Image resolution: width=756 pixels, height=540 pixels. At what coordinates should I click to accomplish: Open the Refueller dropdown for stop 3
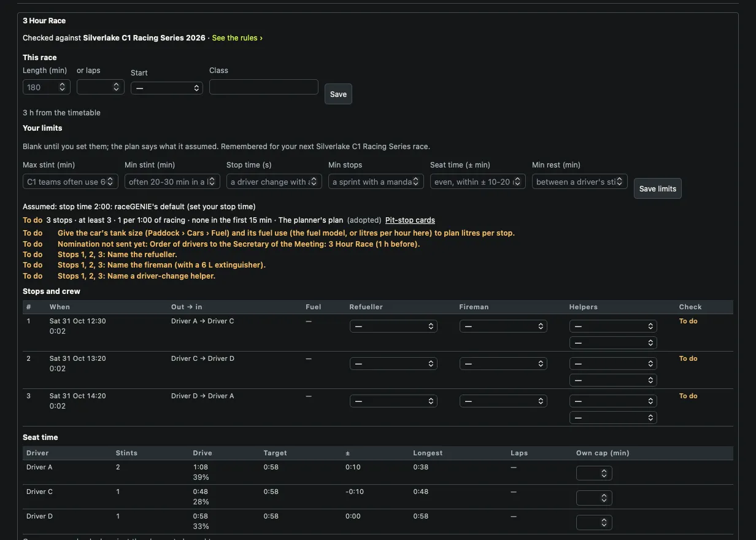tap(393, 401)
